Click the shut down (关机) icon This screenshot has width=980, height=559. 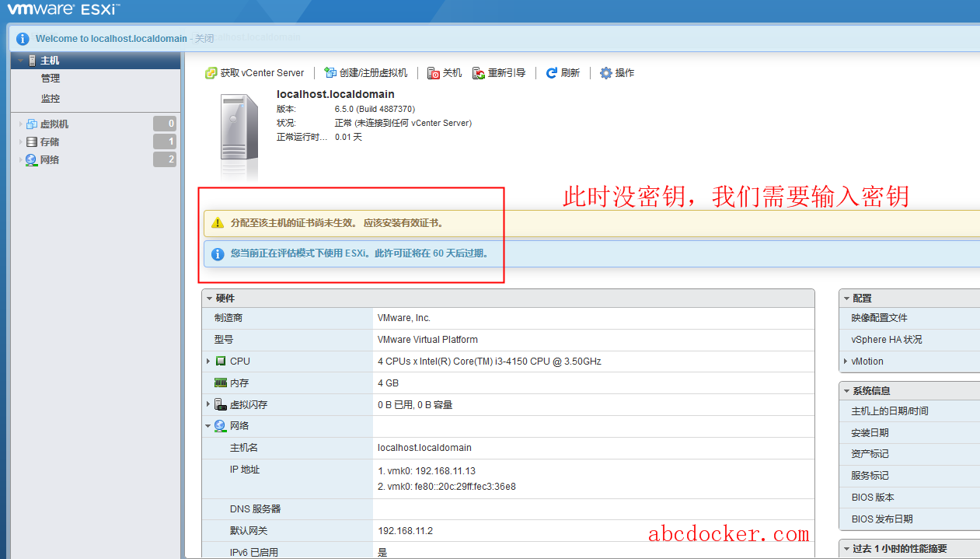click(x=434, y=73)
